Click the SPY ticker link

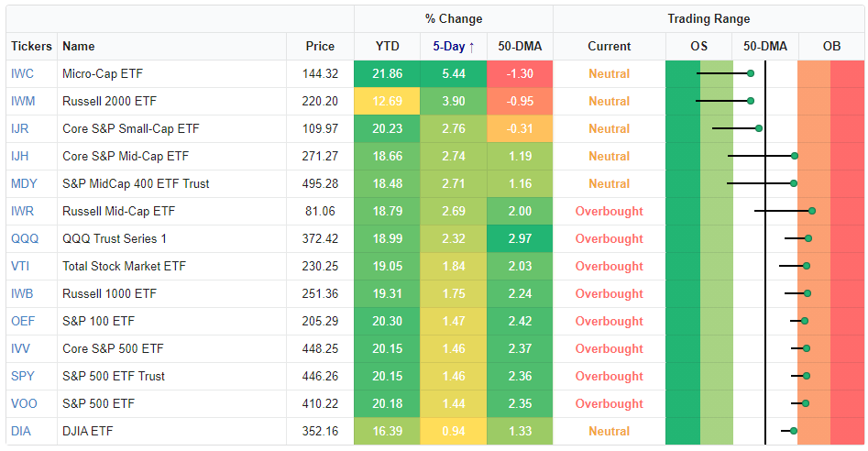[23, 376]
